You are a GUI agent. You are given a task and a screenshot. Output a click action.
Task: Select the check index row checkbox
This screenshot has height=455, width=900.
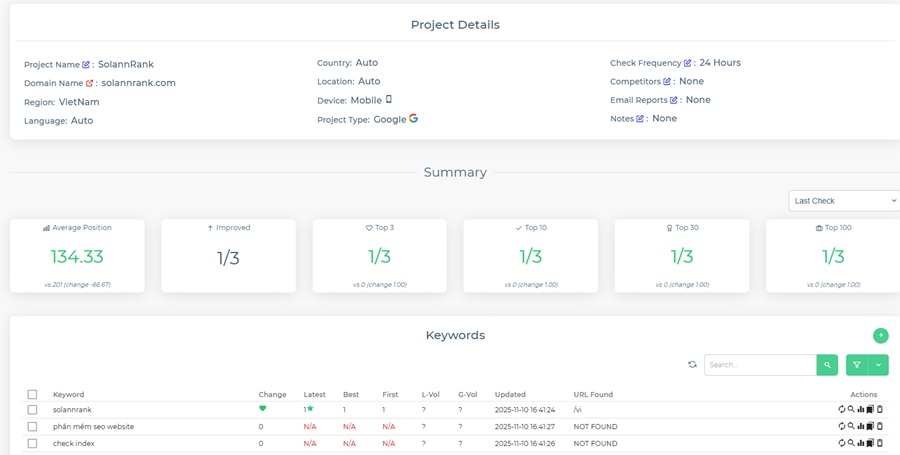click(x=32, y=443)
